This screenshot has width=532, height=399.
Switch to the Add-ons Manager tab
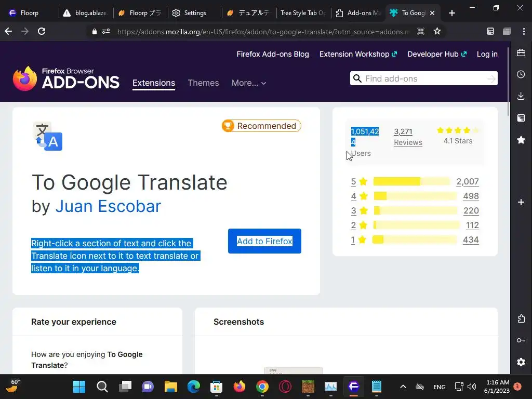pos(358,13)
